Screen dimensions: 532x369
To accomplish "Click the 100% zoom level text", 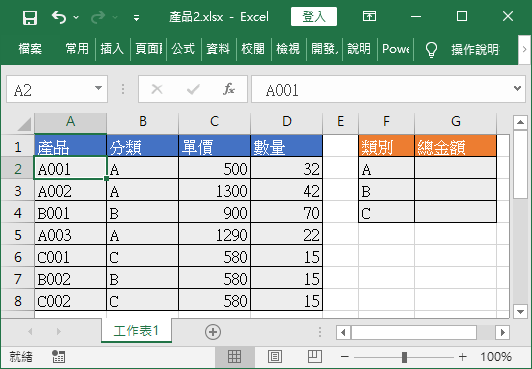I will (496, 356).
